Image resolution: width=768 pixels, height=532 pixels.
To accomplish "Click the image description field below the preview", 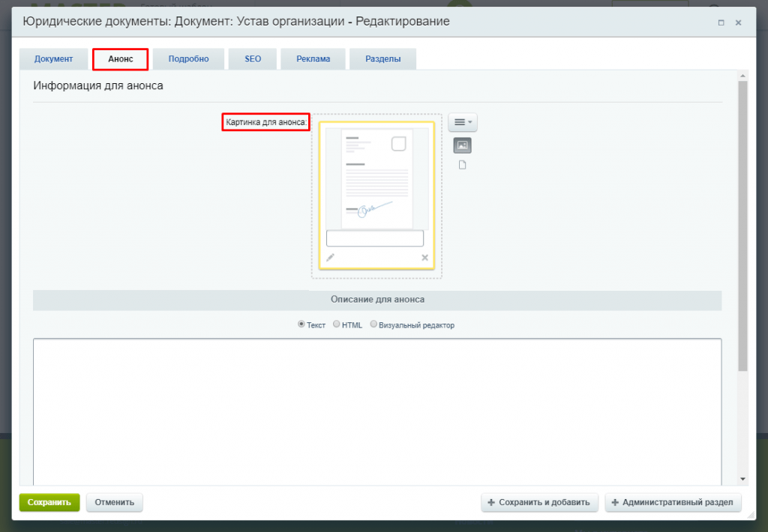I will (374, 238).
